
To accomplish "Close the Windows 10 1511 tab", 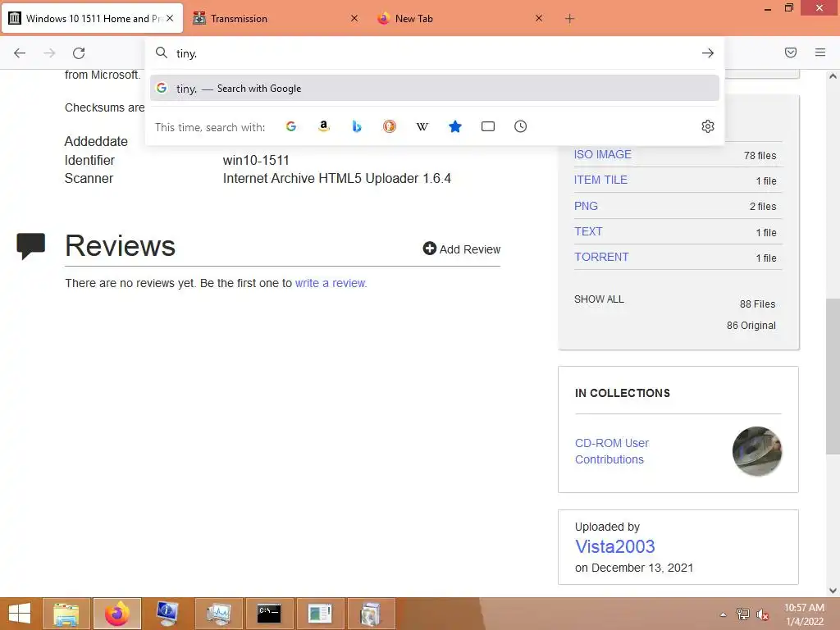I will [170, 18].
